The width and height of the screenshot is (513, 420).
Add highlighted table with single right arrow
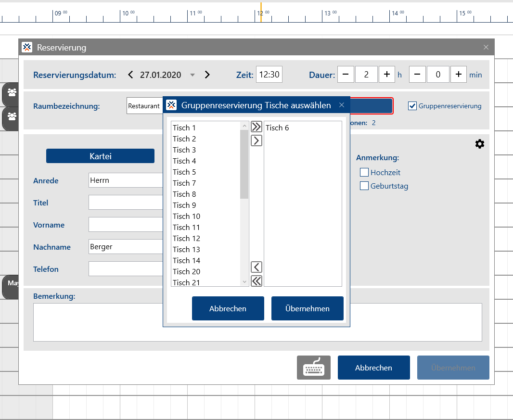coord(256,140)
